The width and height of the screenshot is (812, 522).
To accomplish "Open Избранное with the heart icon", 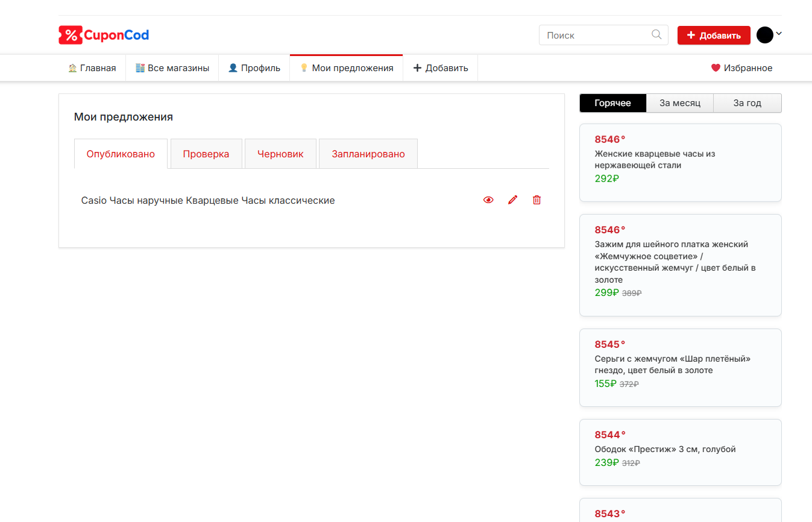I will click(x=741, y=68).
